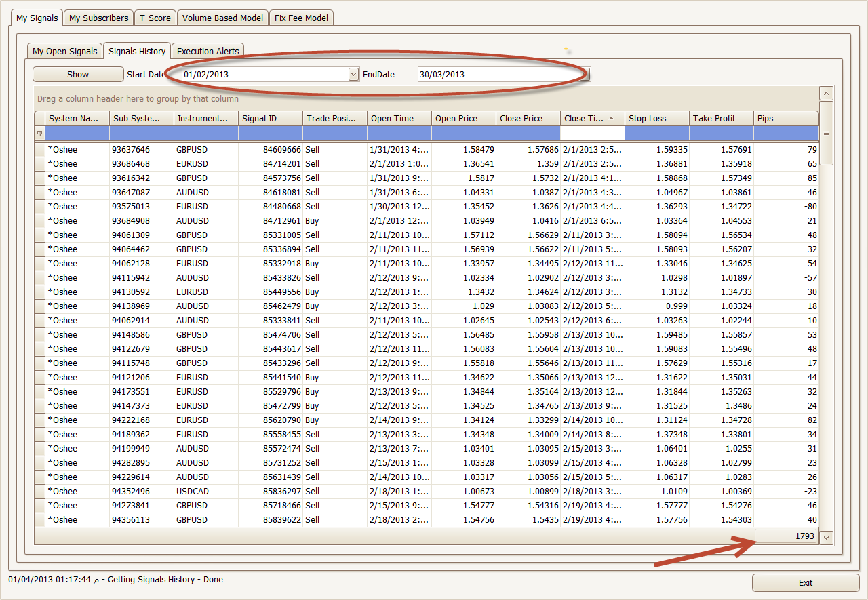Click scroll down arrow at grid bottom
This screenshot has width=868, height=600.
(826, 538)
